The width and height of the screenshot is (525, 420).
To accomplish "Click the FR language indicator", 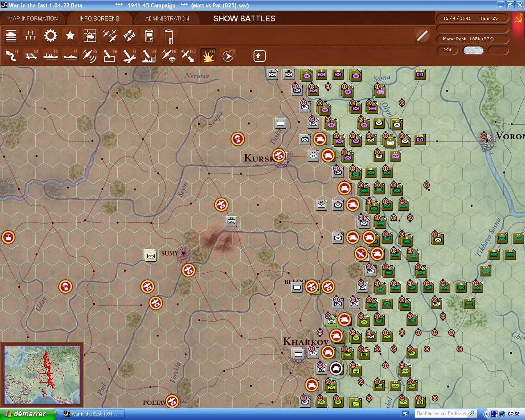I will pyautogui.click(x=405, y=414).
